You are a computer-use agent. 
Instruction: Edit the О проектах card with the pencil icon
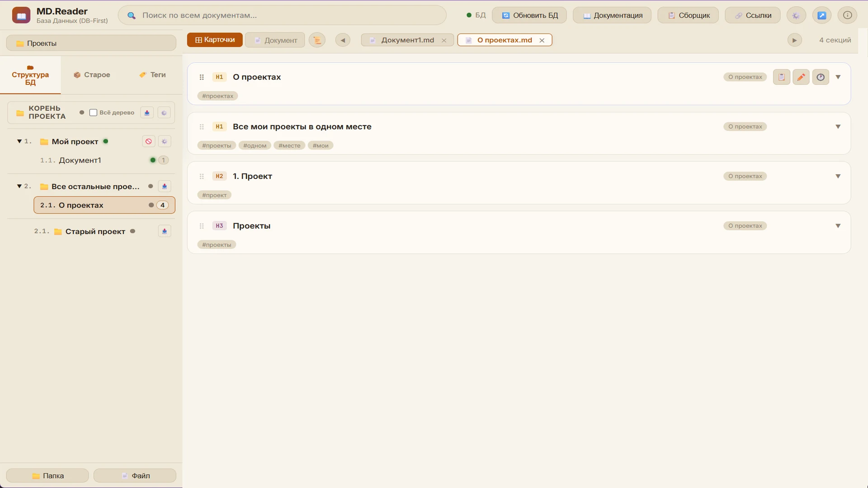tap(801, 77)
